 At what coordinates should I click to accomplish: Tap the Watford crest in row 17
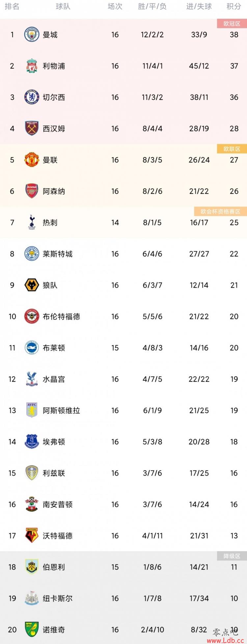tap(32, 536)
